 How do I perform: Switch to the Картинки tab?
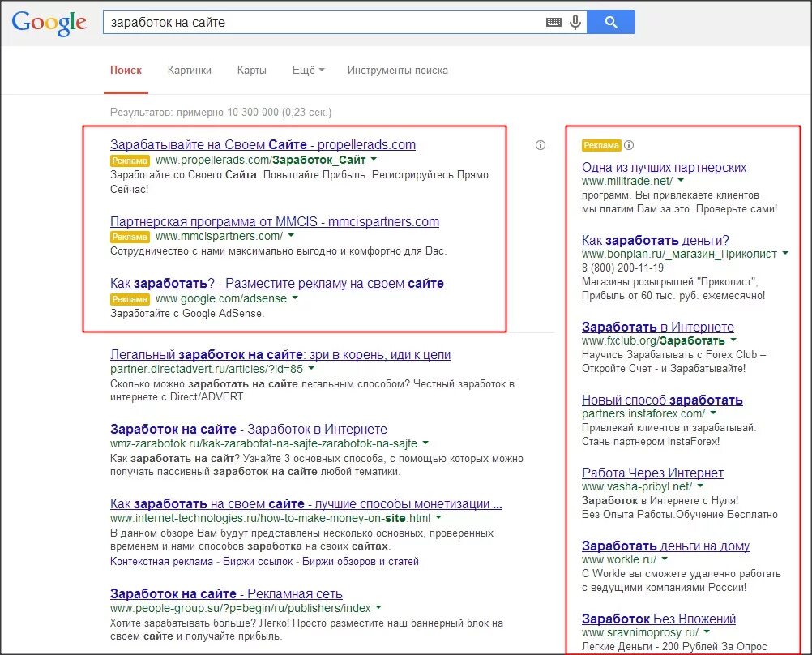click(x=190, y=71)
